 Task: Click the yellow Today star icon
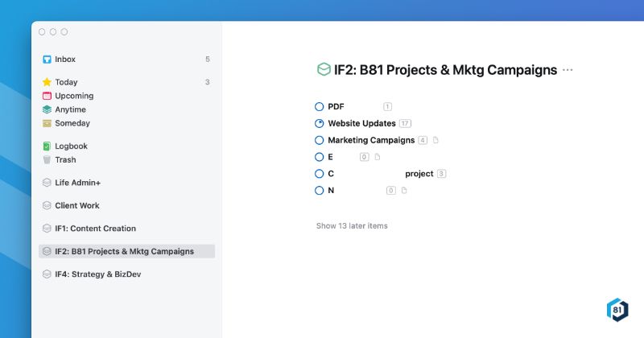pyautogui.click(x=47, y=82)
